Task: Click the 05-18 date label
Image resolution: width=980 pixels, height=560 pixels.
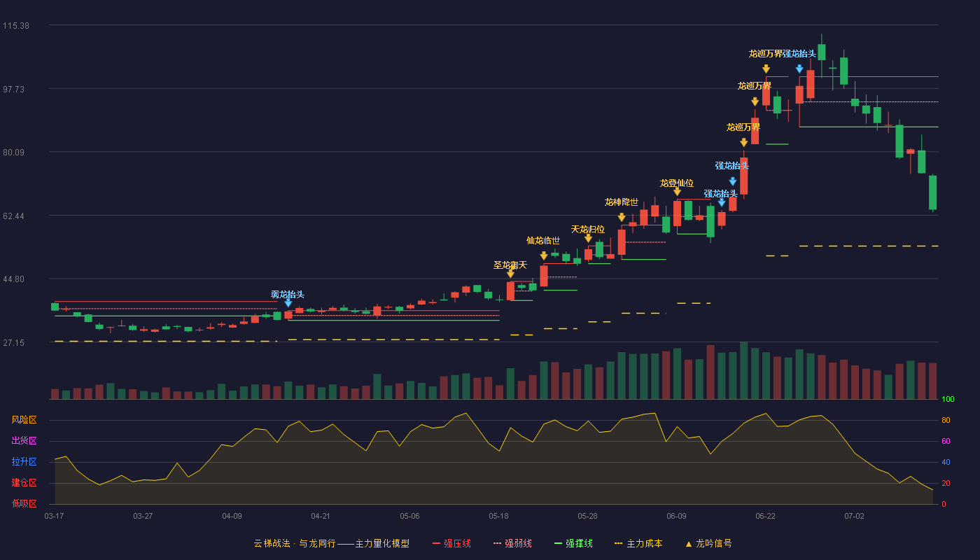Action: click(x=498, y=516)
